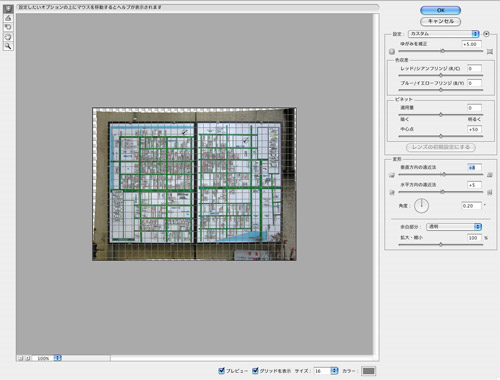This screenshot has width=500, height=380.
Task: Toggle the プレビュー preview checkbox
Action: tap(221, 370)
